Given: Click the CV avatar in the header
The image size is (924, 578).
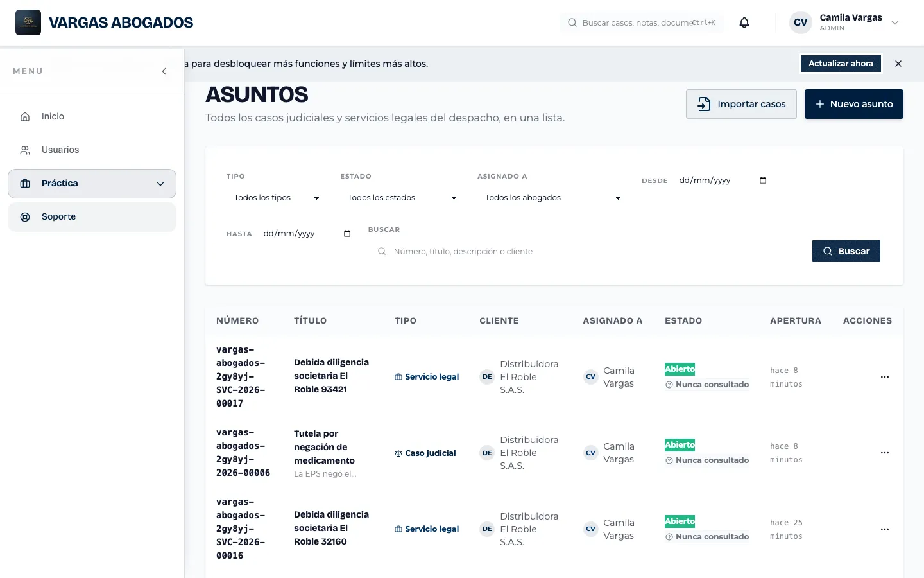Looking at the screenshot, I should pyautogui.click(x=801, y=22).
